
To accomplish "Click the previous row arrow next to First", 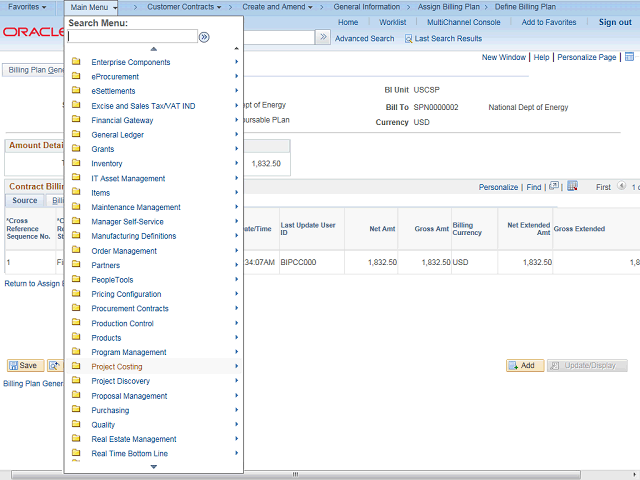I will point(621,187).
